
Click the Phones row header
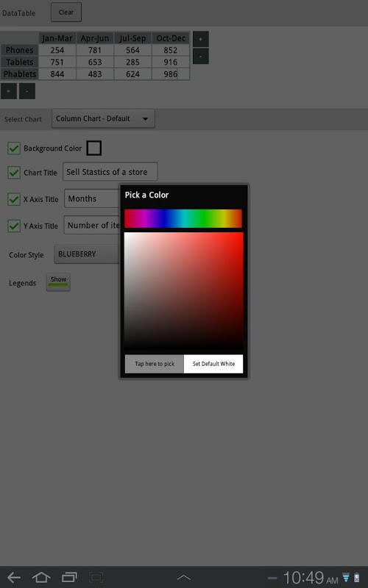(20, 50)
